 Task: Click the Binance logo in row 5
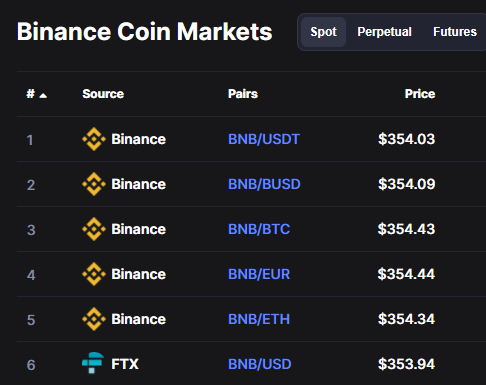(94, 319)
